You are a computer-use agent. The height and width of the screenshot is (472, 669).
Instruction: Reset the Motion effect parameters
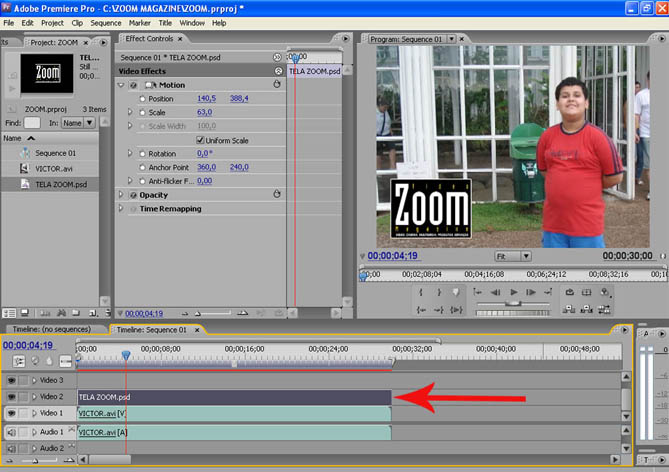point(279,85)
